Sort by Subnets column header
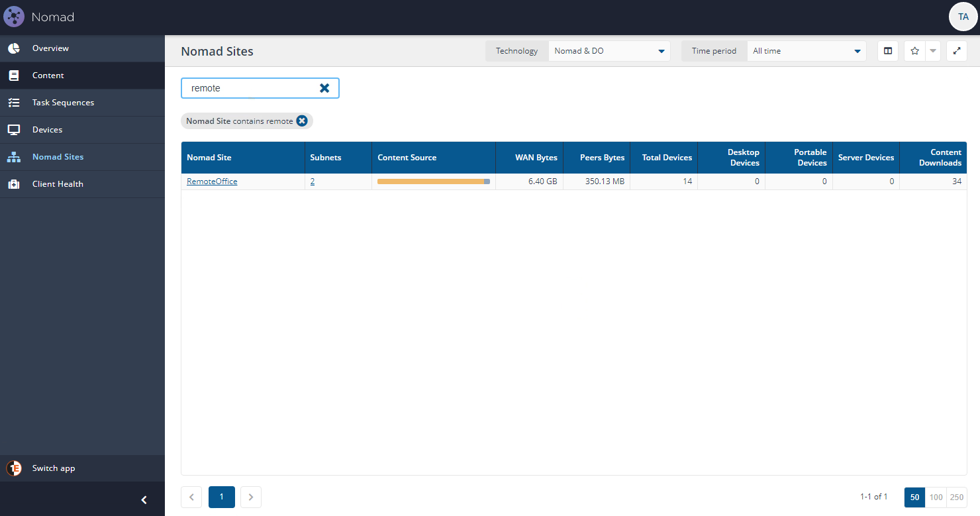The height and width of the screenshot is (516, 980). 338,158
